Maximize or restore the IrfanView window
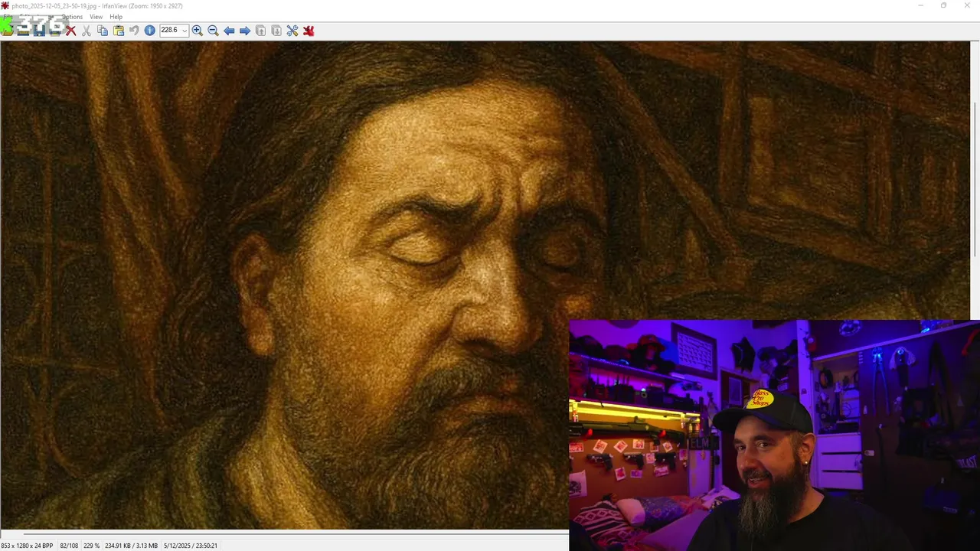Viewport: 980px width, 551px height. 943,6
